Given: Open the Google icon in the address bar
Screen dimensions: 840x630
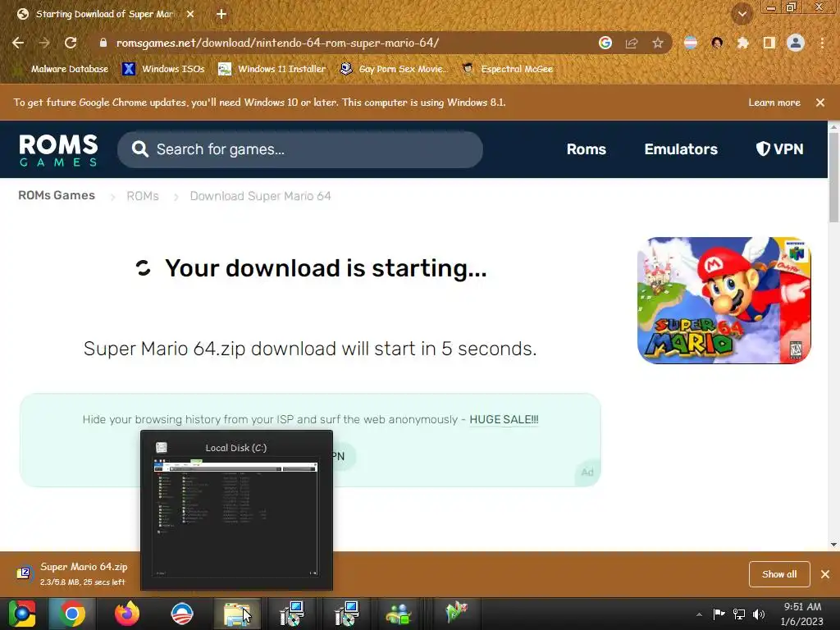Looking at the screenshot, I should pos(605,43).
